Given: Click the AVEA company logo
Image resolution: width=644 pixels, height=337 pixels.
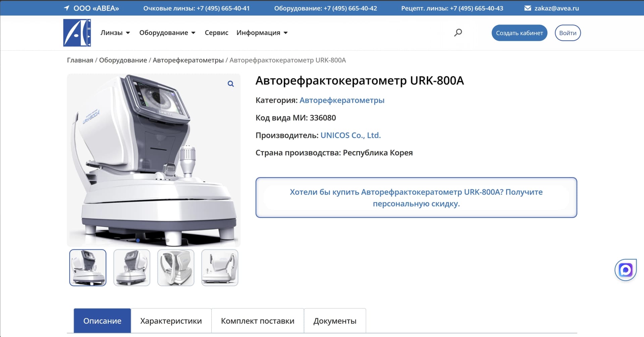Looking at the screenshot, I should pyautogui.click(x=77, y=32).
